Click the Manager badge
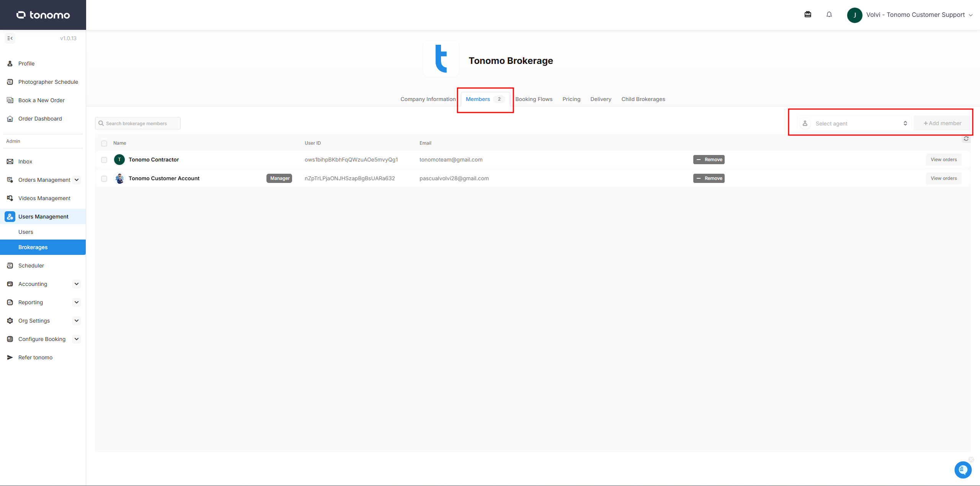The width and height of the screenshot is (980, 486). [279, 178]
